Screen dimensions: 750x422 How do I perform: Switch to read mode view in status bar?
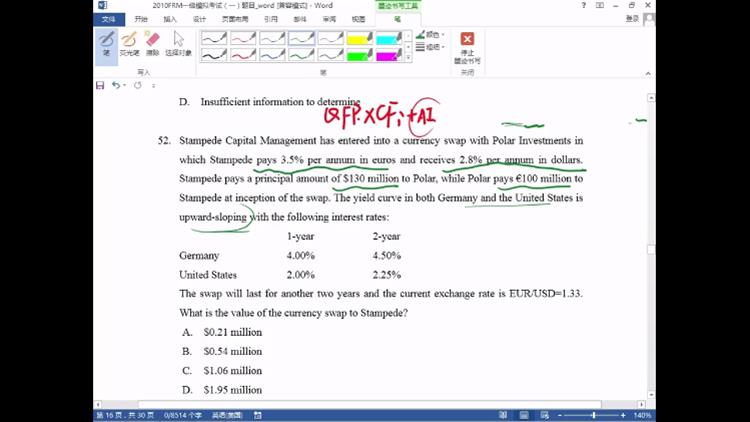pos(503,415)
